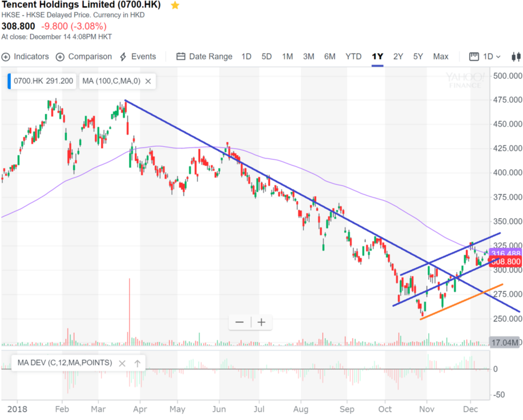
Task: Click the interval ruler icon
Action: click(474, 57)
